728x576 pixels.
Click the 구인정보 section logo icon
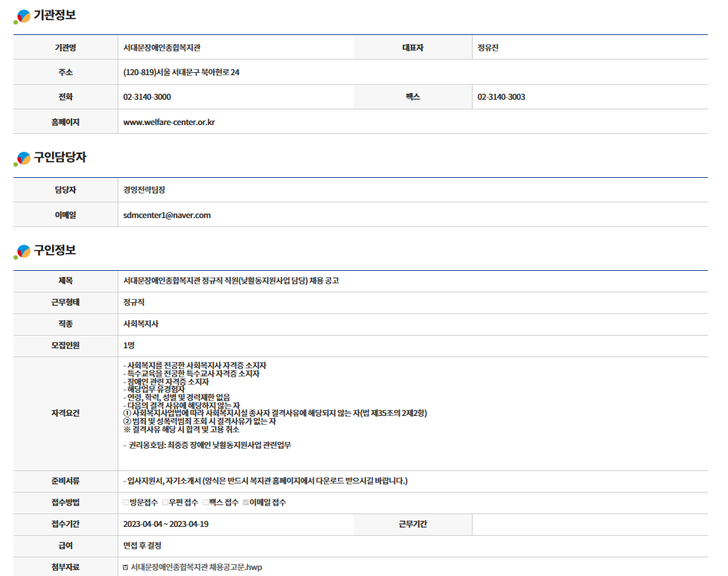click(x=22, y=252)
